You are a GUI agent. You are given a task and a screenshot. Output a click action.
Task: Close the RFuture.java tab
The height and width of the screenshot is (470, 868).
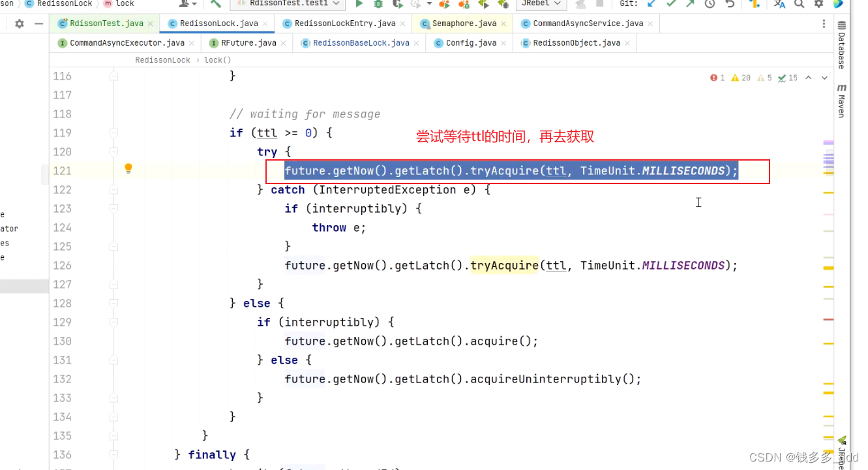[285, 44]
